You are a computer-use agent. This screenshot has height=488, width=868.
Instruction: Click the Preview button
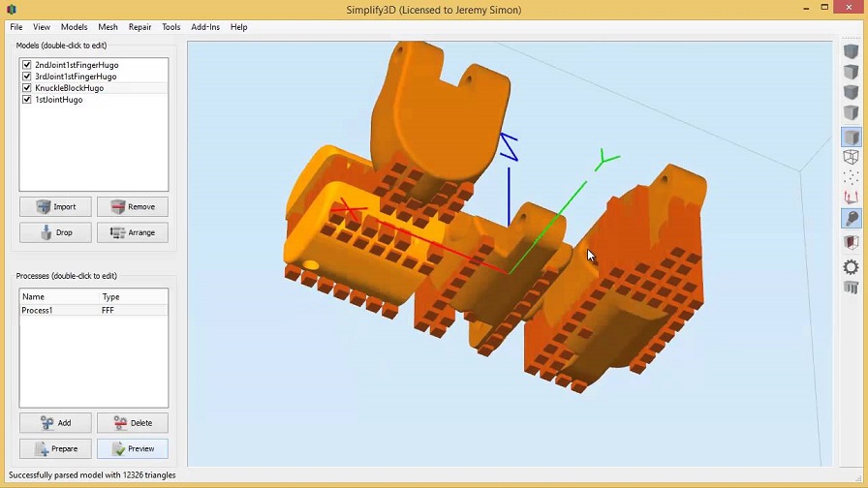pyautogui.click(x=133, y=448)
